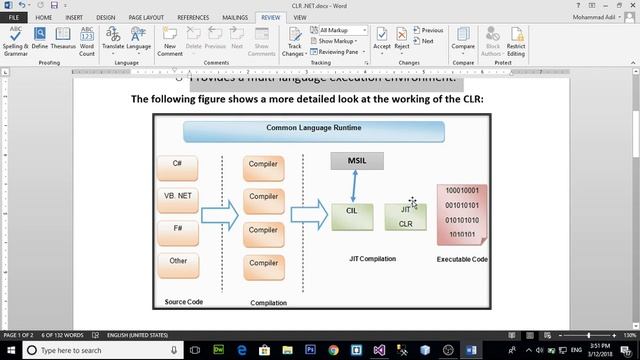Collapse the ribbon

tap(633, 63)
